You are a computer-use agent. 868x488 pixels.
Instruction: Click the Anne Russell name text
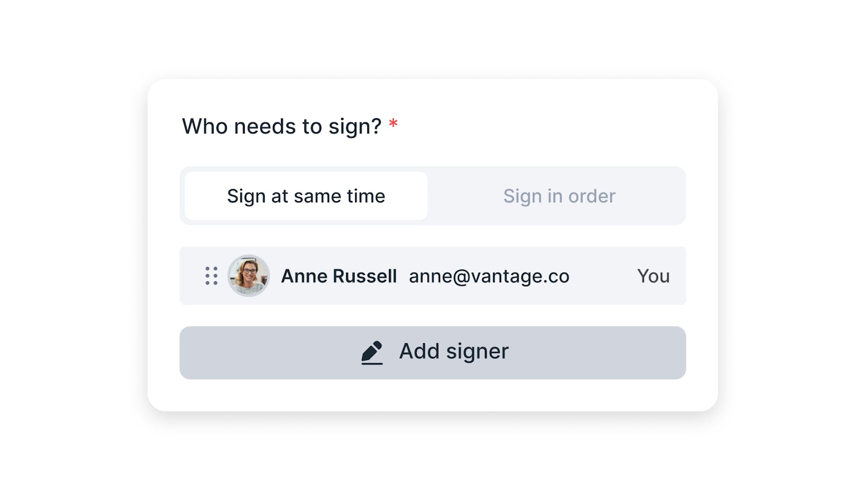click(339, 276)
